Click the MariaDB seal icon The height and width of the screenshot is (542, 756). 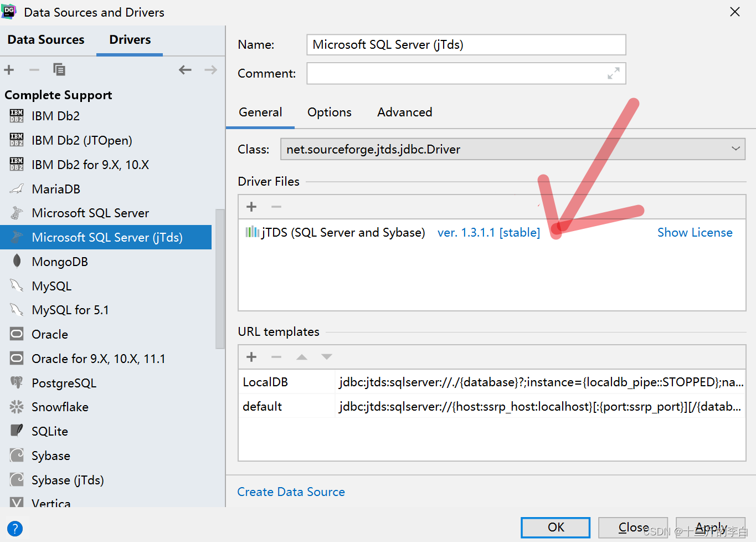[x=17, y=189]
